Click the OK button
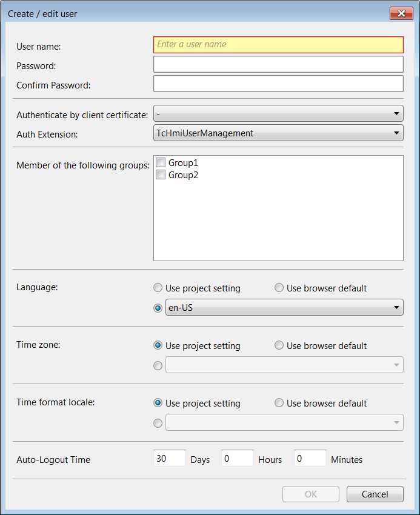This screenshot has height=515, width=420. click(310, 494)
